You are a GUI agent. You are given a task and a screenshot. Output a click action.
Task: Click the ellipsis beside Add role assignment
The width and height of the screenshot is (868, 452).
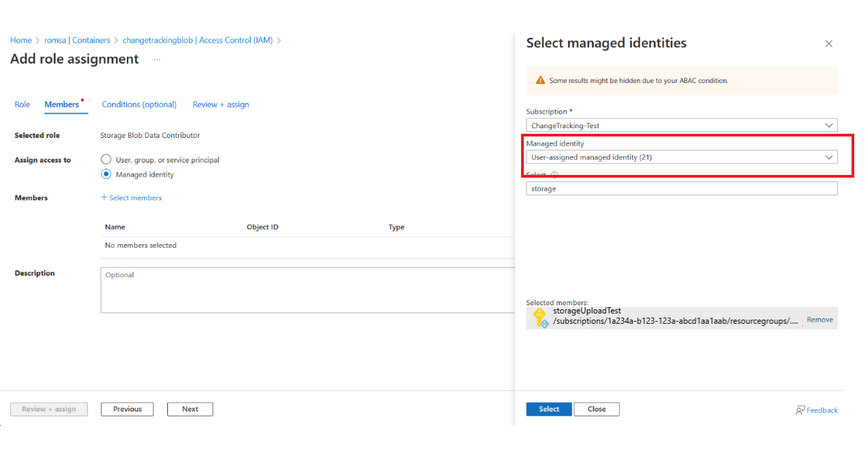pyautogui.click(x=156, y=60)
